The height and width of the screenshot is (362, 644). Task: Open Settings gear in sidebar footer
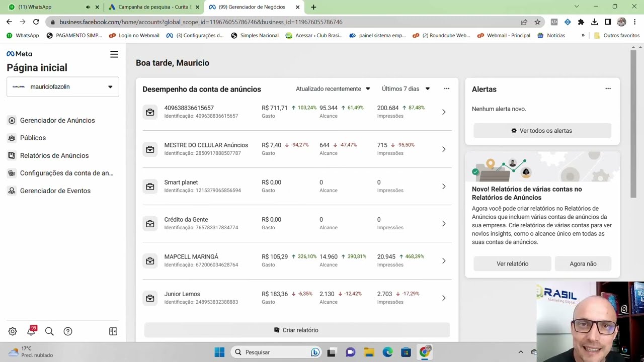[13, 331]
